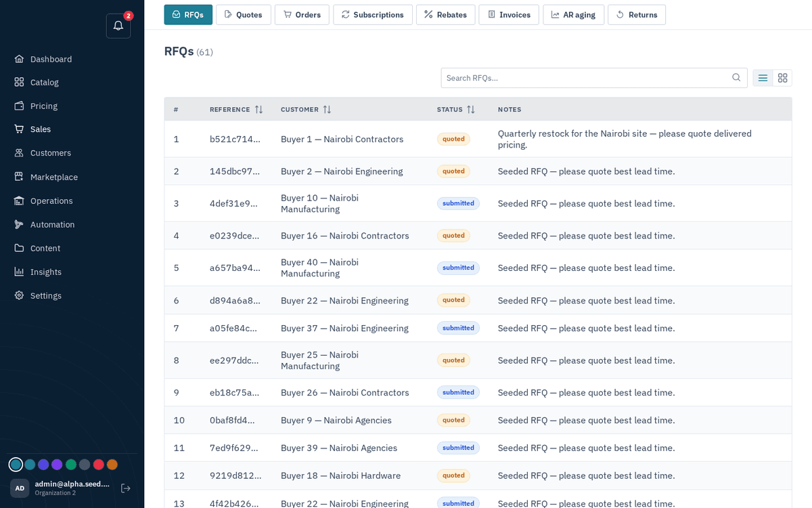Click Buyer 16 — Nairobi Contractors

click(345, 236)
